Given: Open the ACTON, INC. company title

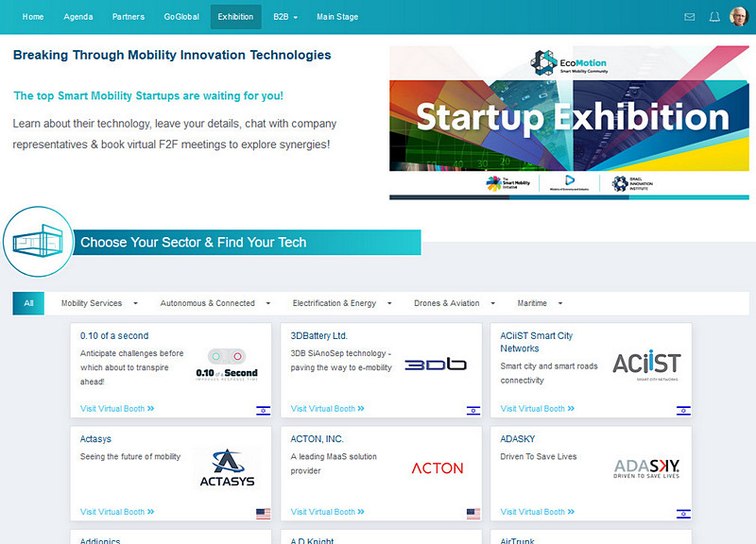Looking at the screenshot, I should tap(317, 439).
